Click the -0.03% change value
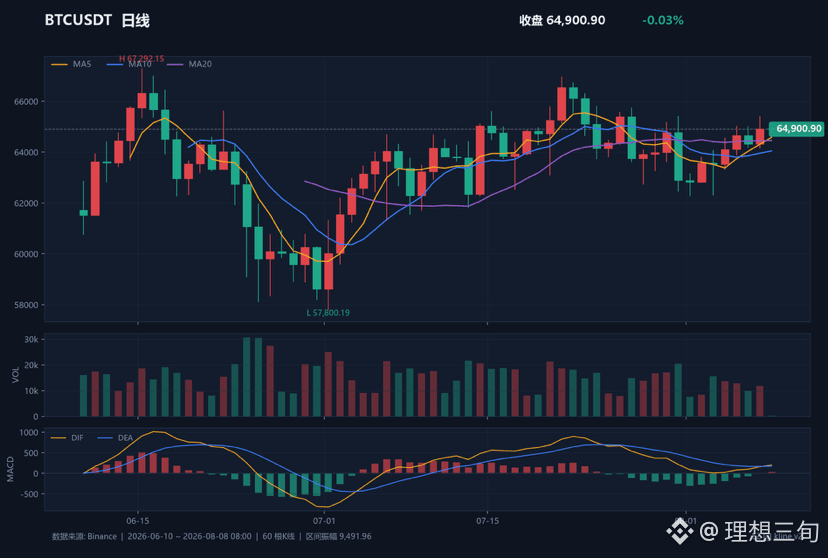This screenshot has width=828, height=558. pos(663,21)
